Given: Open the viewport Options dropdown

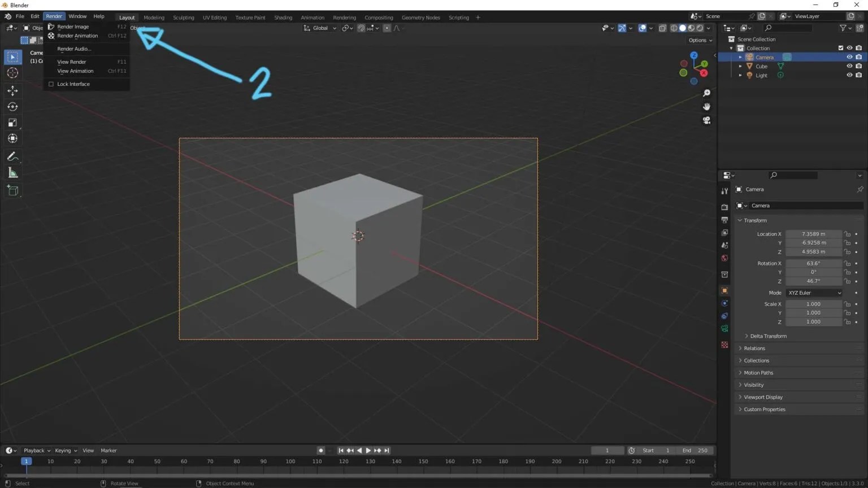Looking at the screenshot, I should (701, 40).
